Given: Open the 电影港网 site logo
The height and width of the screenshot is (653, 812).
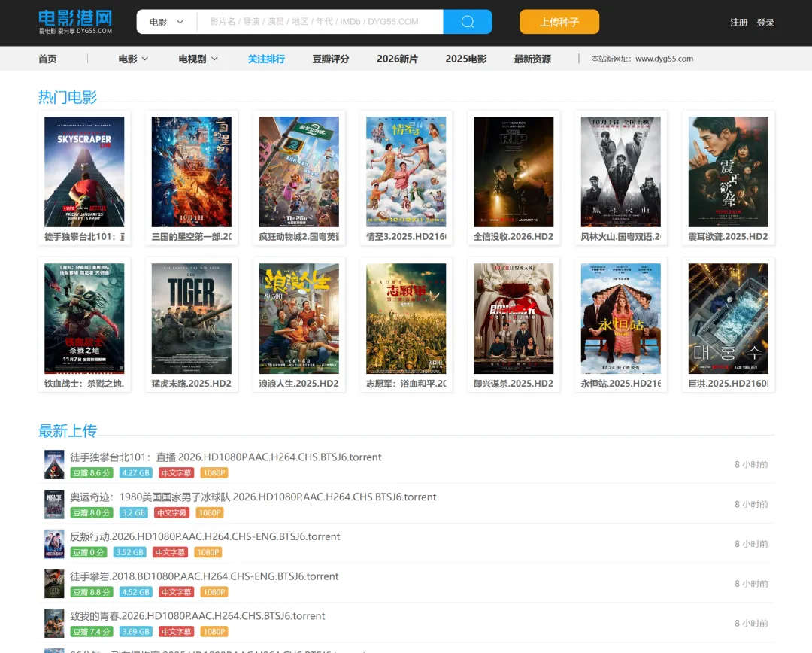Looking at the screenshot, I should pyautogui.click(x=76, y=22).
